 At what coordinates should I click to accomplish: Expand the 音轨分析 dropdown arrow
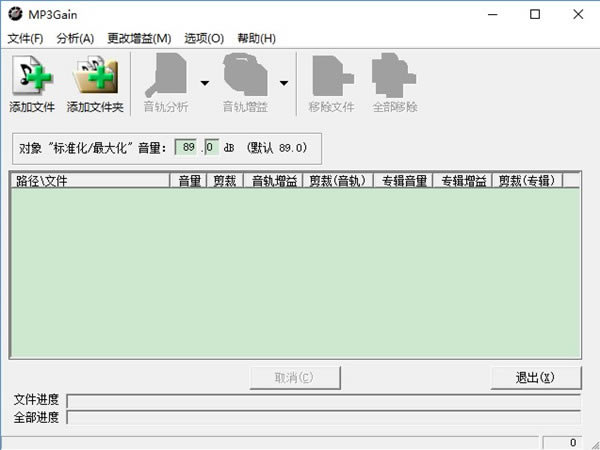point(205,83)
